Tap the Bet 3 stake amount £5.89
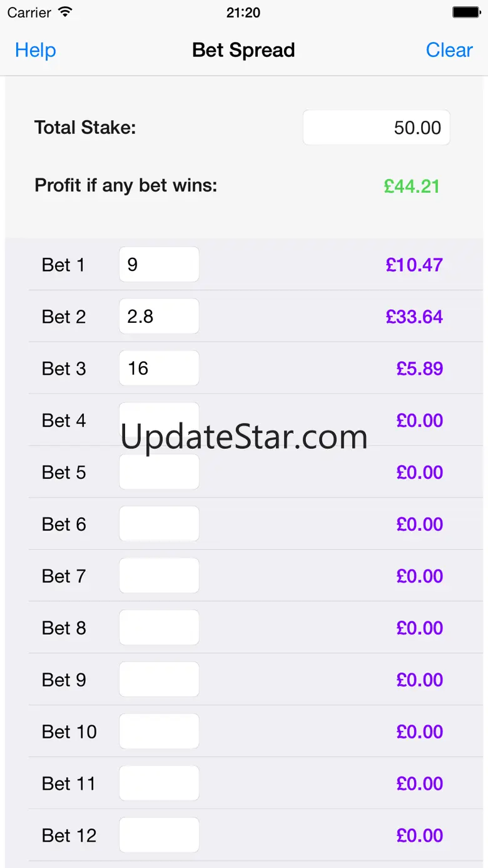 (420, 369)
